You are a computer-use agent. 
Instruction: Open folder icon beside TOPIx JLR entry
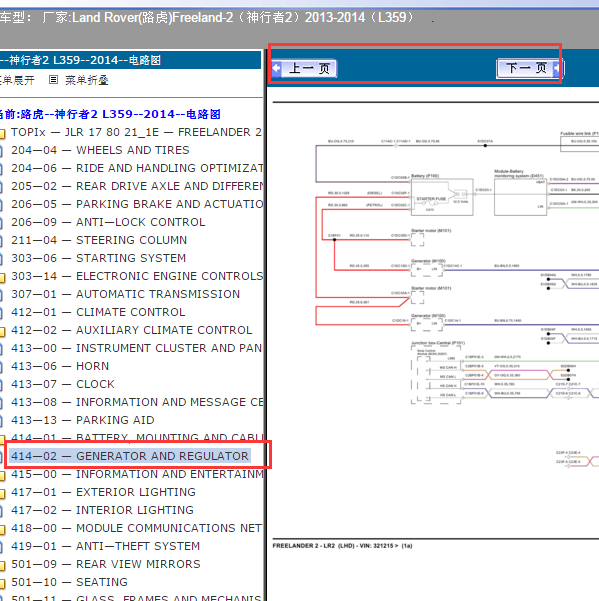[2, 134]
